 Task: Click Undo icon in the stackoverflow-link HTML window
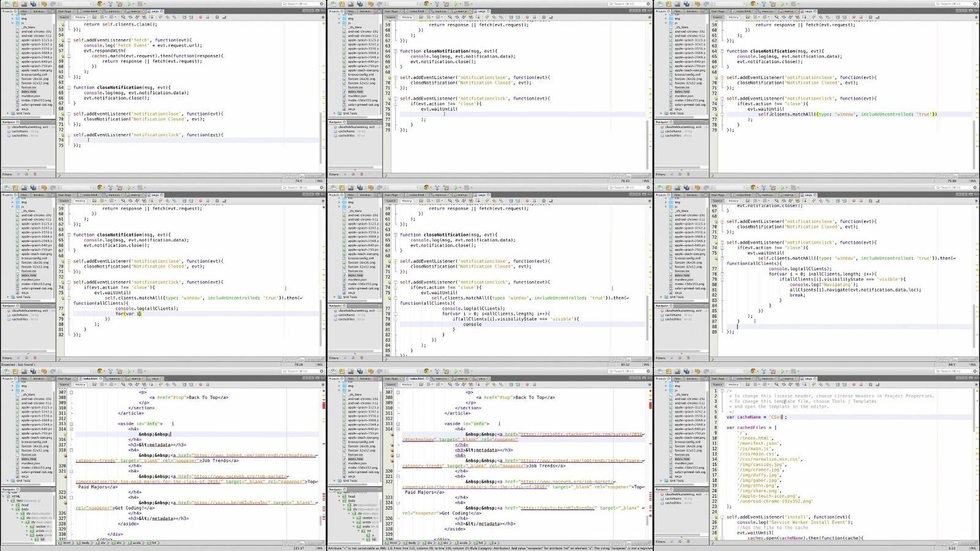(371, 371)
